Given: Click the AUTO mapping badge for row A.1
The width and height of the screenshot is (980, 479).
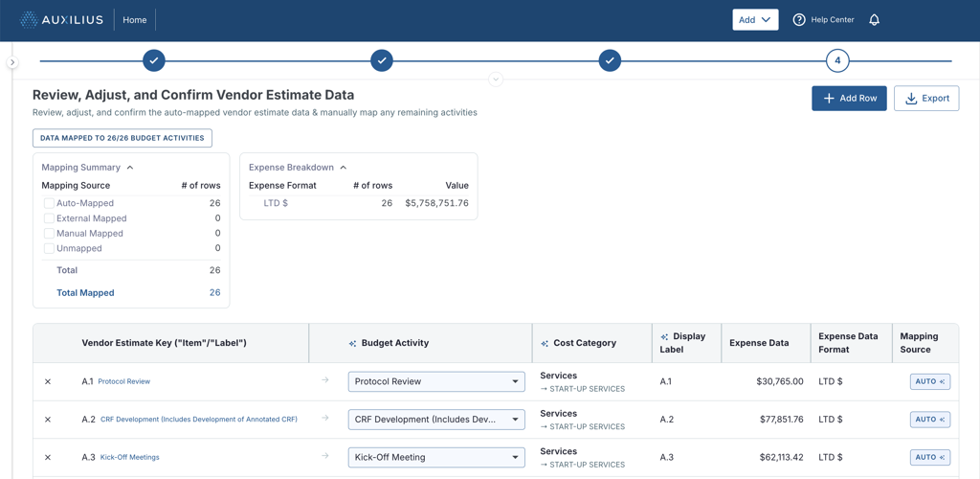Looking at the screenshot, I should [930, 381].
